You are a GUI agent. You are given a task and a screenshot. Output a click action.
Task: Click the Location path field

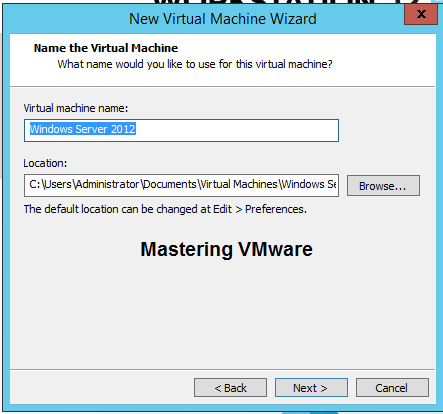pos(181,185)
